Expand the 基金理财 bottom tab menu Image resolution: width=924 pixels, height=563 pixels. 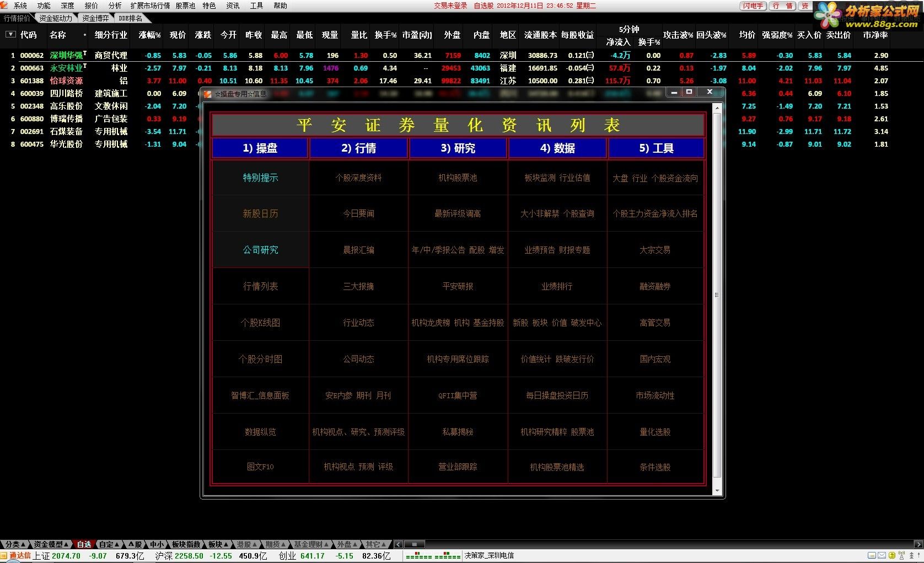(312, 544)
